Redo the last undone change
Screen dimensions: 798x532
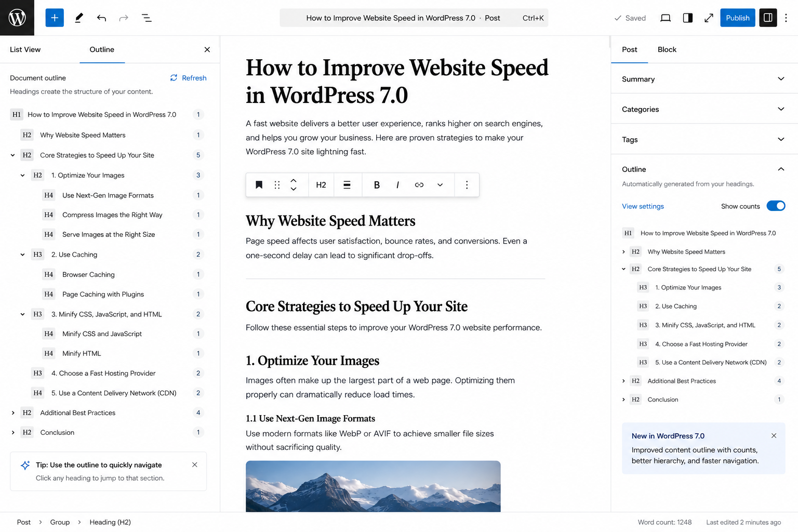pos(124,18)
